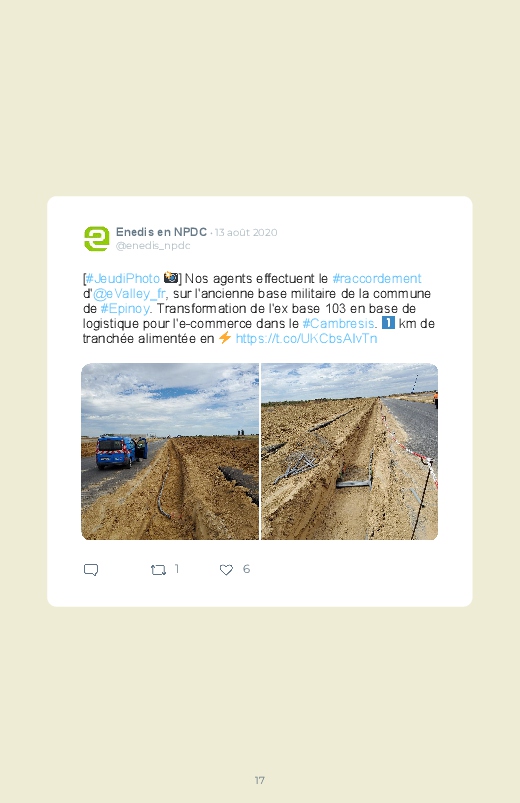Viewport: 520px width, 803px height.
Task: Open the @eValley_fr mention
Action: (129, 293)
